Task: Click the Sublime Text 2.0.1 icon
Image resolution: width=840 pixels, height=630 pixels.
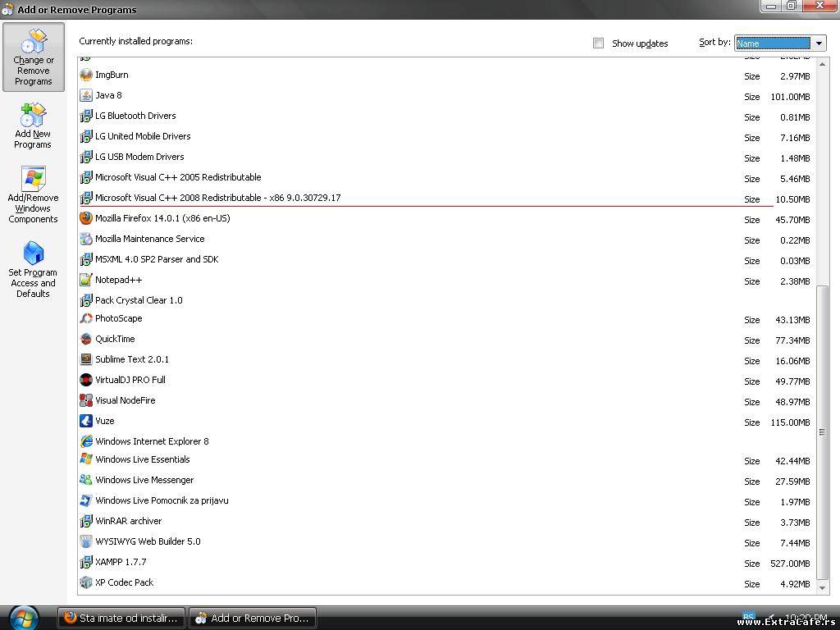Action: 85,359
